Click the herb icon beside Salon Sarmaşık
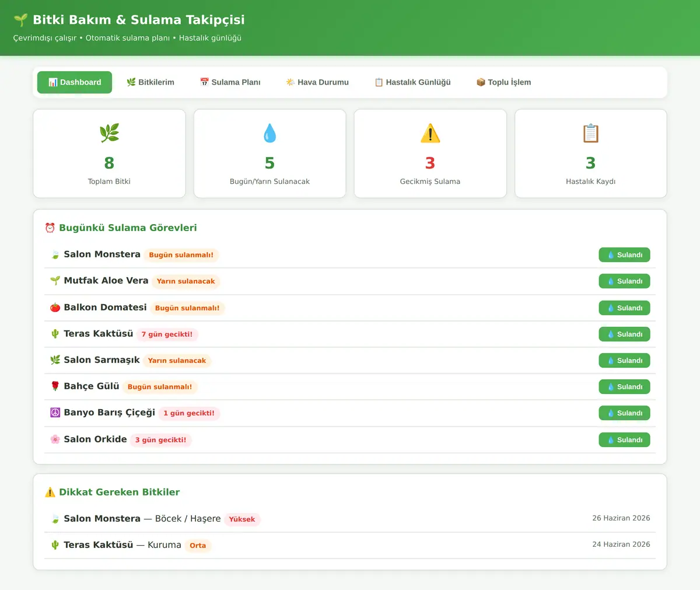Viewport: 700px width, 590px height. click(55, 360)
